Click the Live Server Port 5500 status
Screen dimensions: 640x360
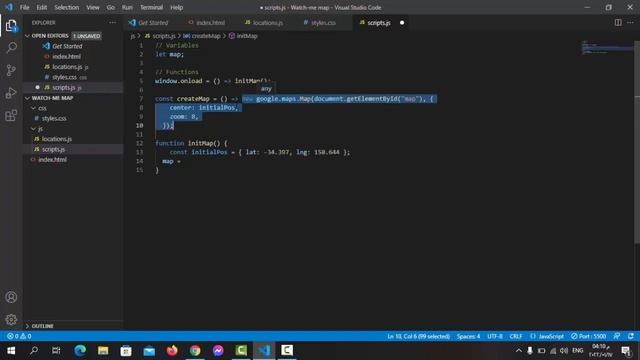tap(588, 336)
